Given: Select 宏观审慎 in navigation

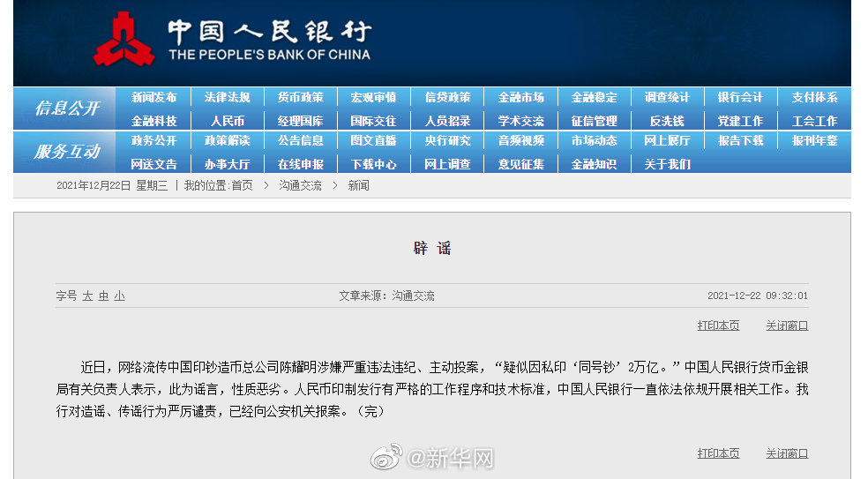Looking at the screenshot, I should tap(374, 97).
